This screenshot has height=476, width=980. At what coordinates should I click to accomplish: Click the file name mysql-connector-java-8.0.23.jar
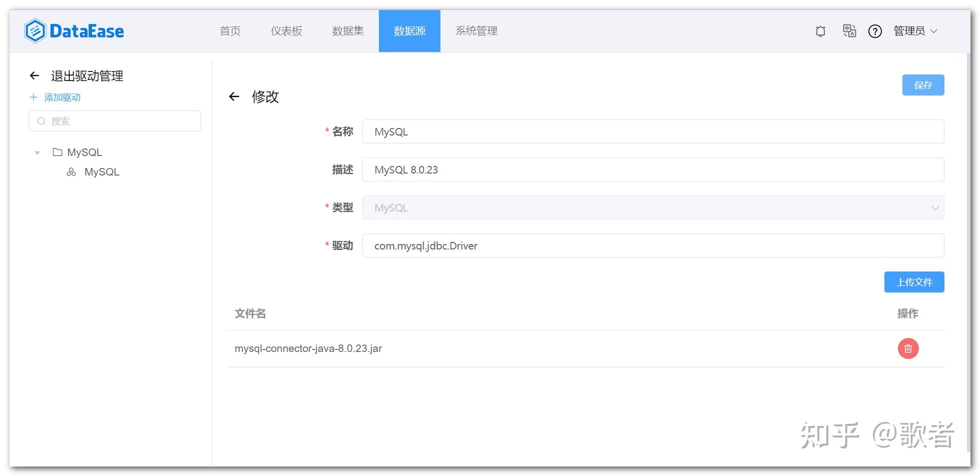click(308, 348)
